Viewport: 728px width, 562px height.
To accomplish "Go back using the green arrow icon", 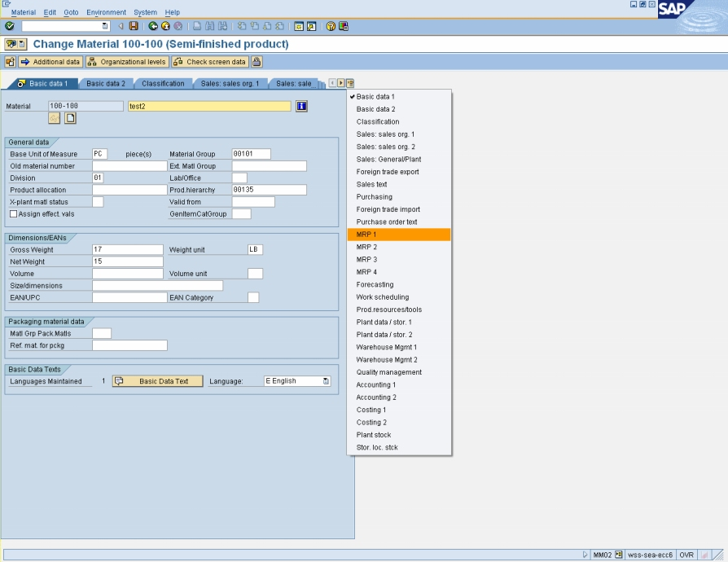I will coord(153,26).
